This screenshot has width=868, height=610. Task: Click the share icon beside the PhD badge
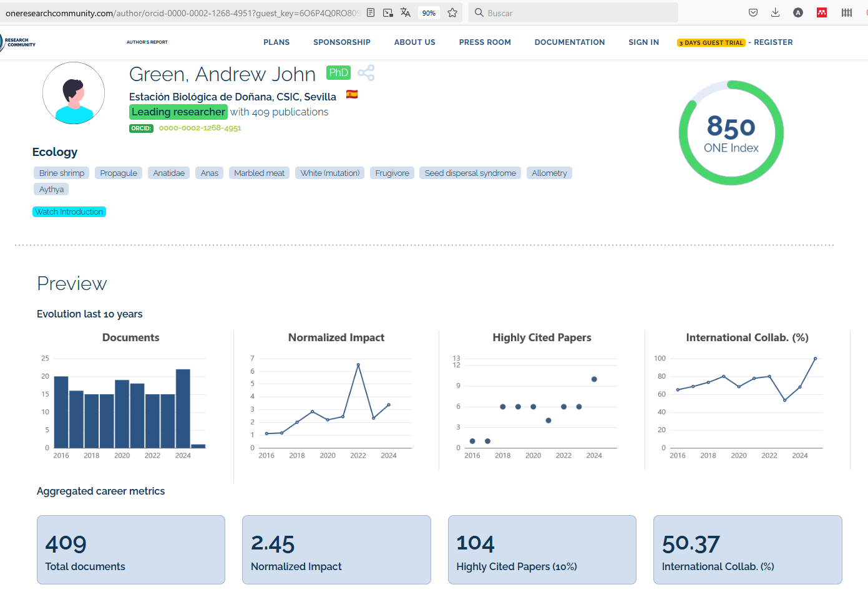point(366,73)
